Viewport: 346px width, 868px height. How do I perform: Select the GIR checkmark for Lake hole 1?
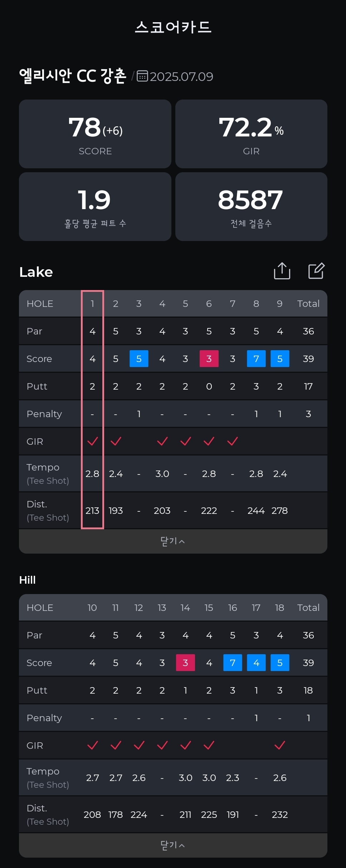[93, 441]
